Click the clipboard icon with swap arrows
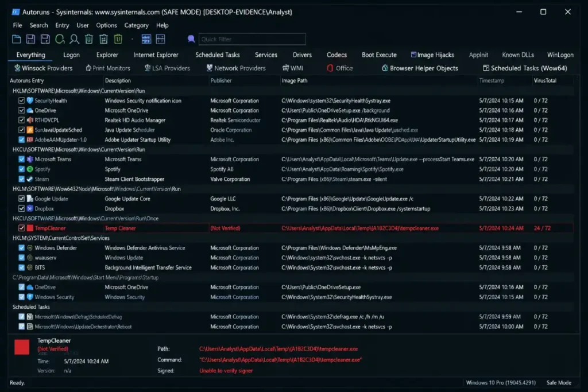 click(x=103, y=39)
